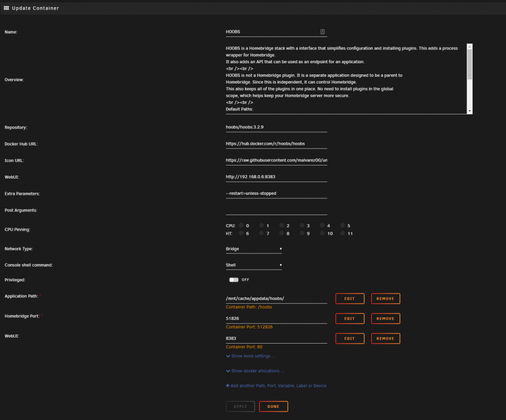
Task: Toggle CPU 2 pinning checkbox
Action: pyautogui.click(x=282, y=225)
